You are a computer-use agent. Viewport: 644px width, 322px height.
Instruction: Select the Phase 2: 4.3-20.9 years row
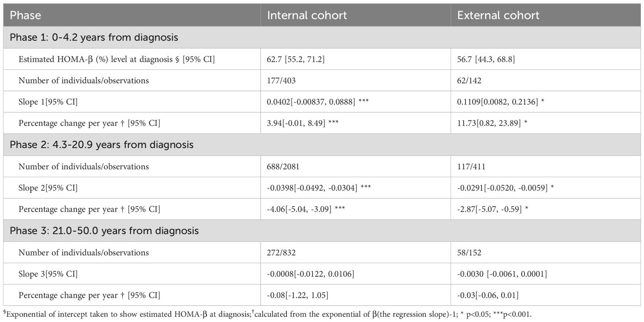coord(101,145)
